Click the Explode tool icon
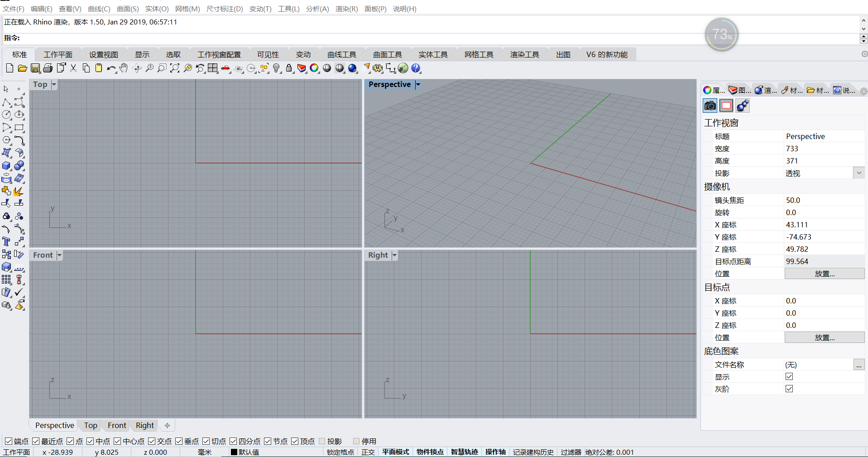Image resolution: width=868 pixels, height=457 pixels. point(18,192)
